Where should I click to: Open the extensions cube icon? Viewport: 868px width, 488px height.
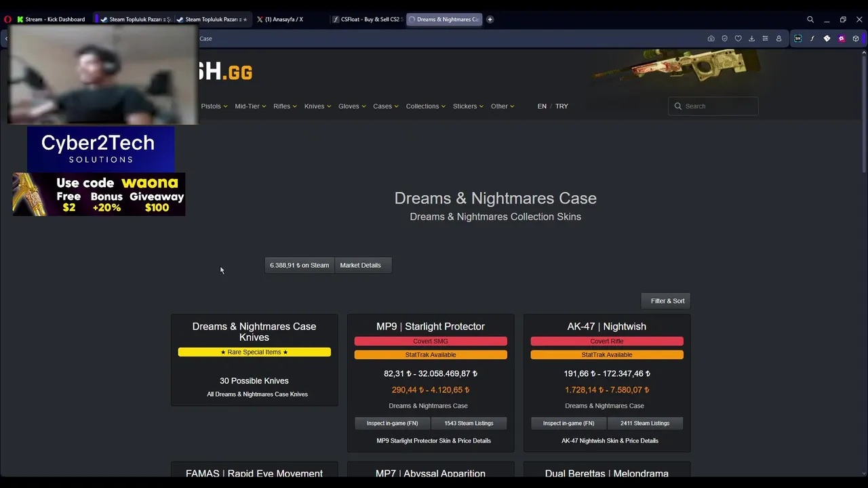click(856, 39)
